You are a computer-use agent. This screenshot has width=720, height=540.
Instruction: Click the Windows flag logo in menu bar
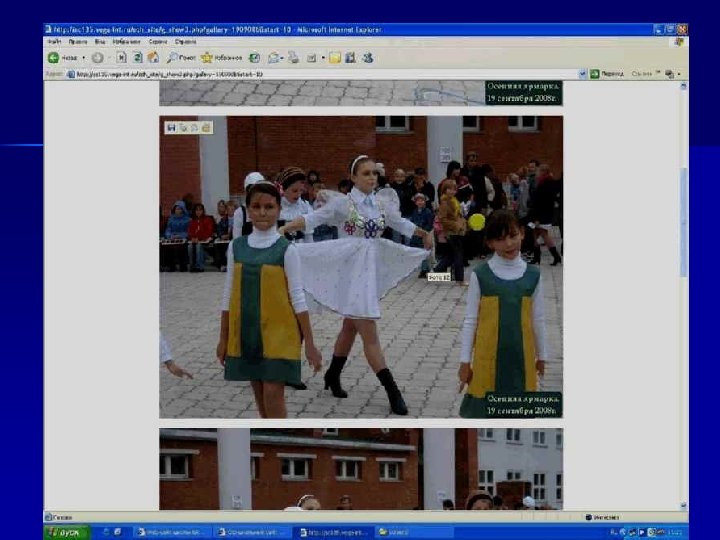click(x=680, y=42)
